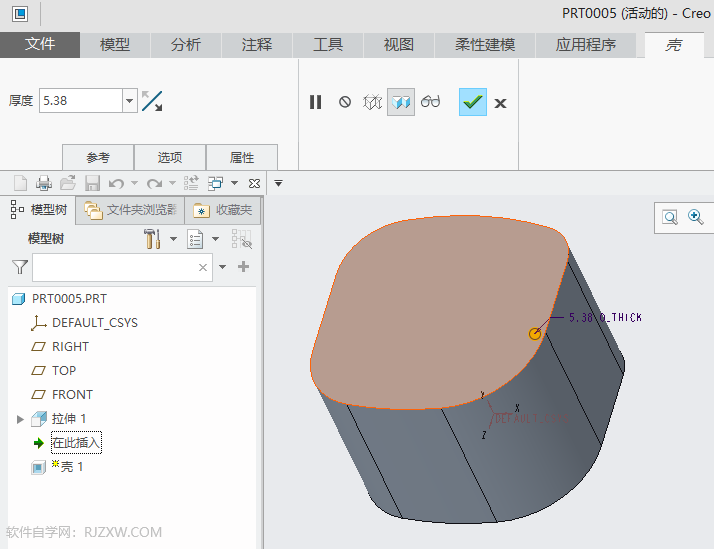Viewport: 714px width, 549px height.
Task: Toggle the unattached preview mode
Action: [372, 102]
